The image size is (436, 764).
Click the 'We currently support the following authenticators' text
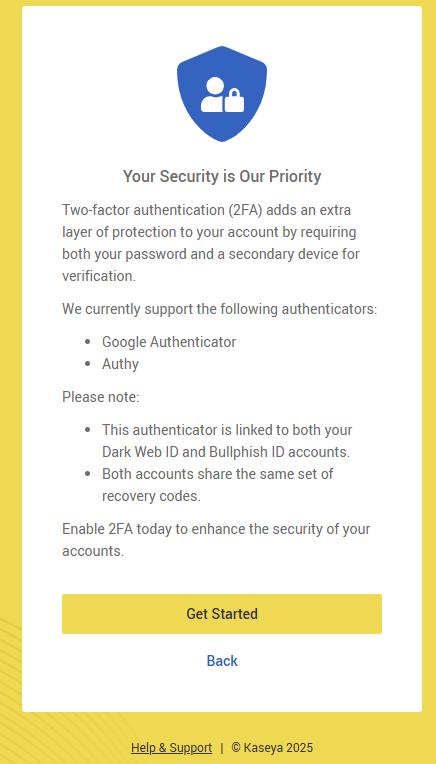(x=220, y=309)
